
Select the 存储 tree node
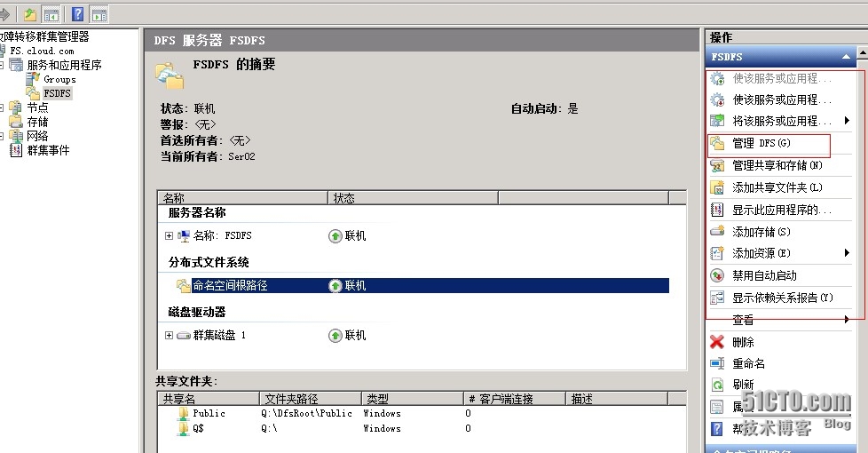coord(37,122)
